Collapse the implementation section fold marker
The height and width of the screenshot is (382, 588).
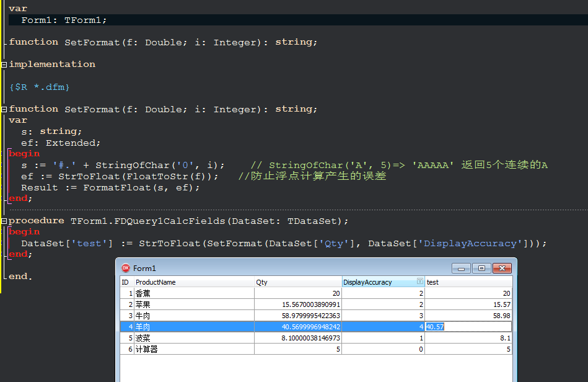pos(4,64)
